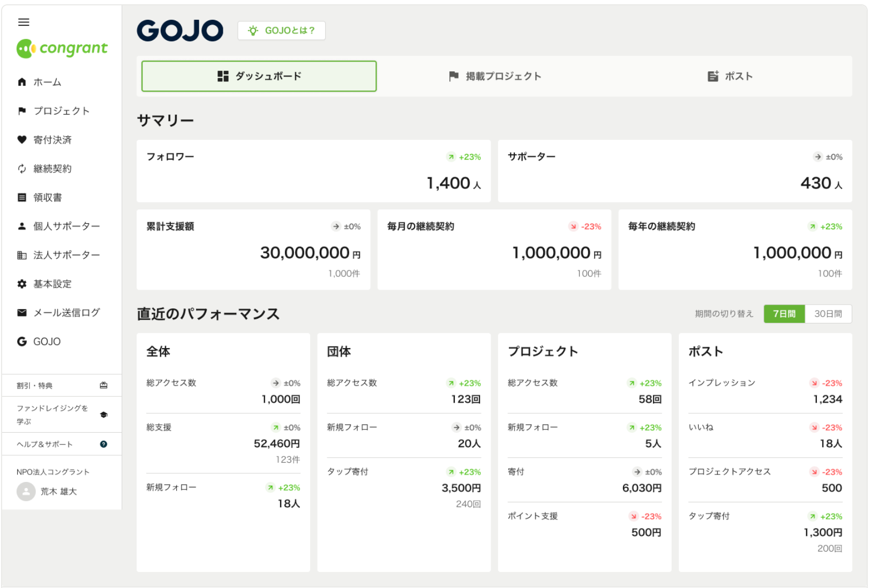Screen dimensions: 871x588
Task: Click the GOJO G icon in sidebar
Action: pyautogui.click(x=22, y=342)
